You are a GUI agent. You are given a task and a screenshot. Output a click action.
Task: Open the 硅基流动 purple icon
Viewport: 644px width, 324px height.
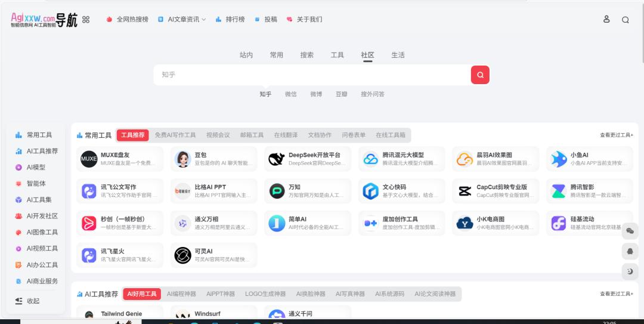coord(559,223)
